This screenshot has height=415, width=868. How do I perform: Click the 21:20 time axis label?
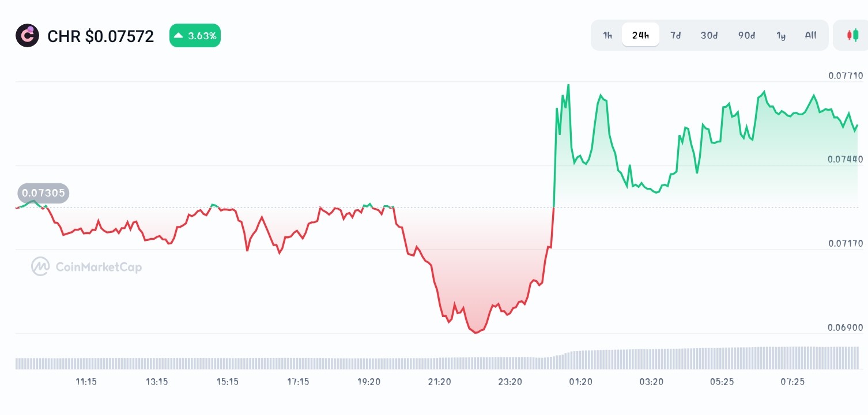click(439, 382)
